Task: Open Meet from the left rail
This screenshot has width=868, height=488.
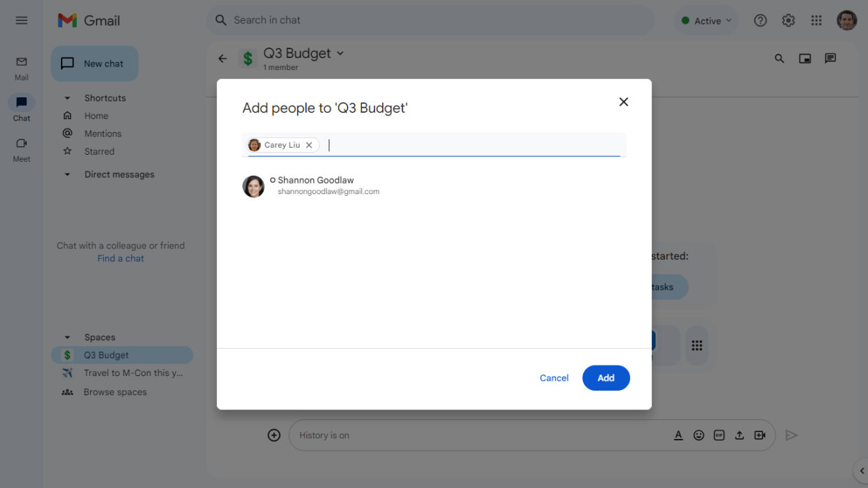Action: click(x=21, y=148)
